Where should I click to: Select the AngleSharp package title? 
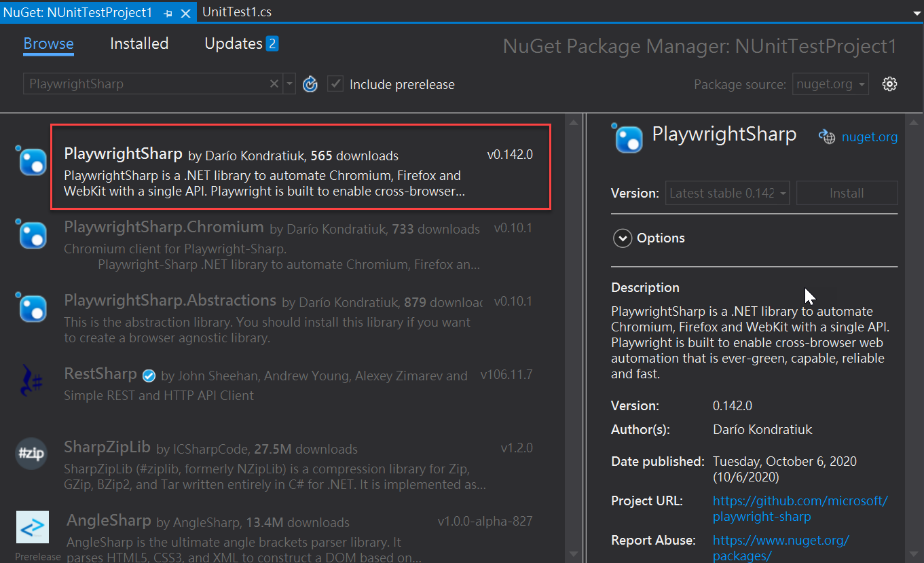tap(109, 520)
